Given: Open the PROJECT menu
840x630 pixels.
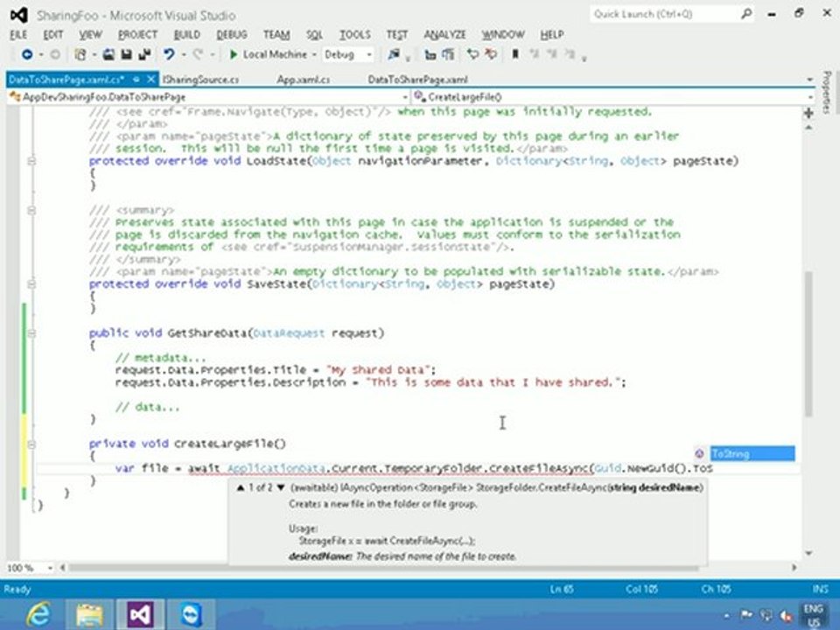Looking at the screenshot, I should [x=137, y=35].
